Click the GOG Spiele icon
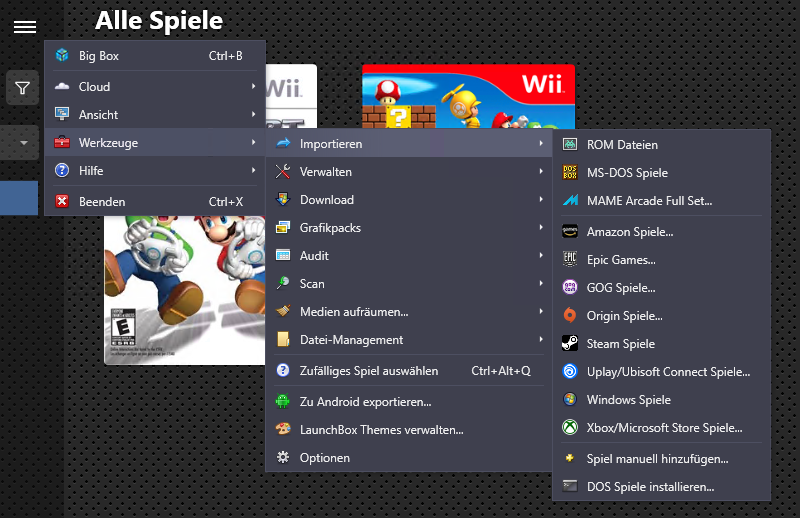 pyautogui.click(x=569, y=288)
